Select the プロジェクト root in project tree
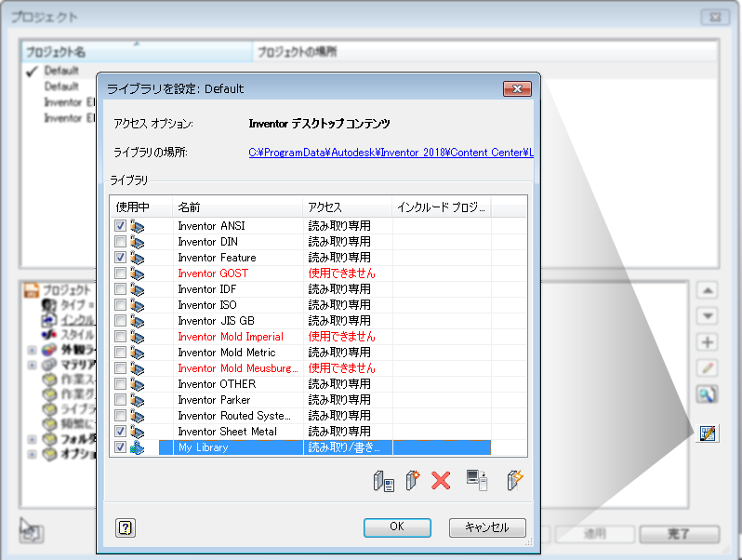The height and width of the screenshot is (560, 742). pos(66,290)
